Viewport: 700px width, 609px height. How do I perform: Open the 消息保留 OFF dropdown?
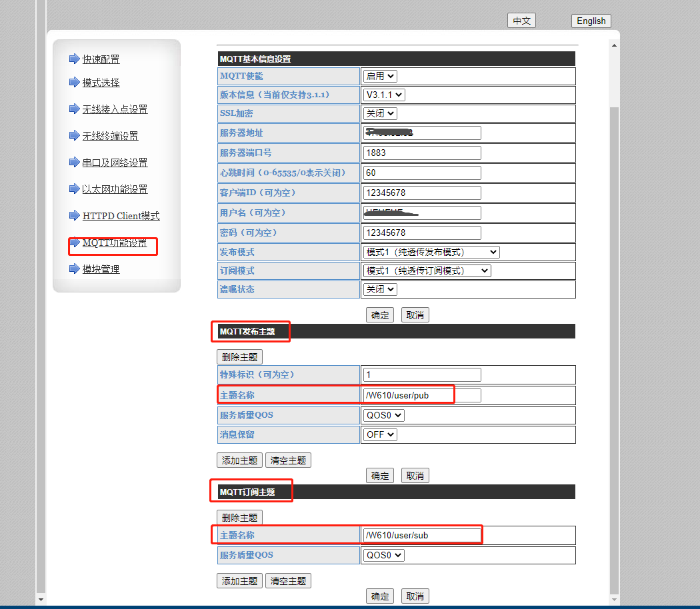click(x=380, y=434)
